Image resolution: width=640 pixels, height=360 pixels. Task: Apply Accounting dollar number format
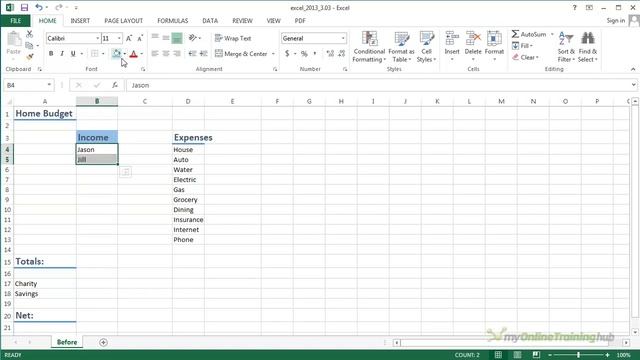[x=287, y=53]
